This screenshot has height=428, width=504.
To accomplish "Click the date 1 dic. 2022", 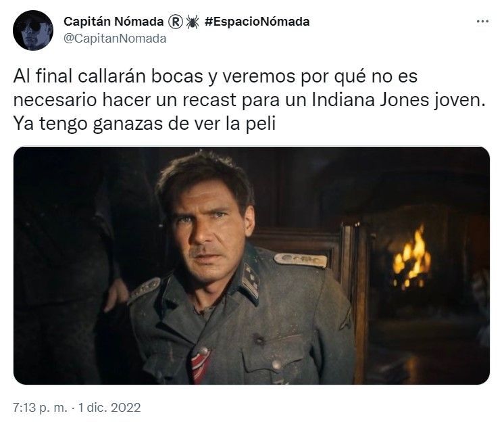I will click(x=109, y=408).
